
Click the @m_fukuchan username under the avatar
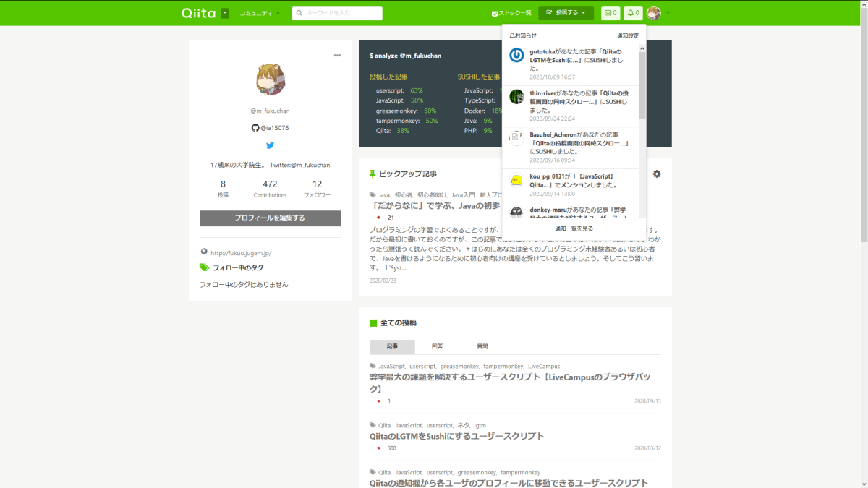270,111
